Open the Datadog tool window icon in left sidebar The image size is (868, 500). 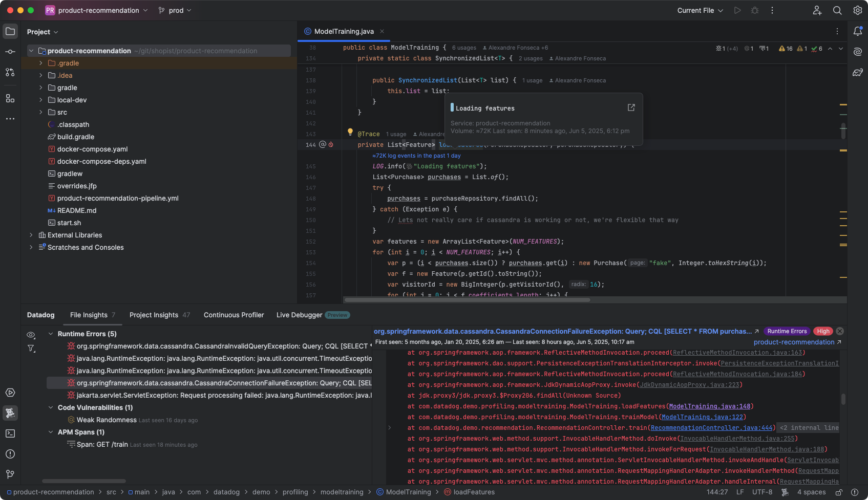pyautogui.click(x=10, y=413)
